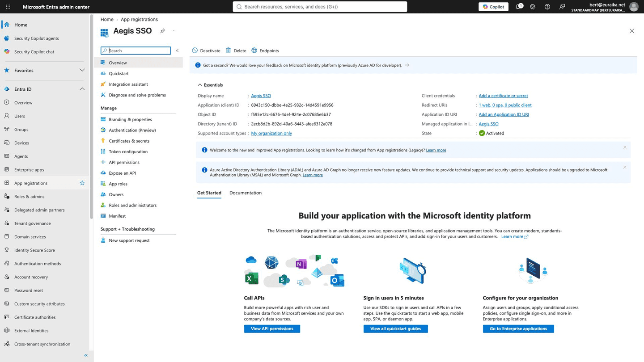The height and width of the screenshot is (362, 644).
Task: Click the notifications bell icon
Action: (519, 7)
